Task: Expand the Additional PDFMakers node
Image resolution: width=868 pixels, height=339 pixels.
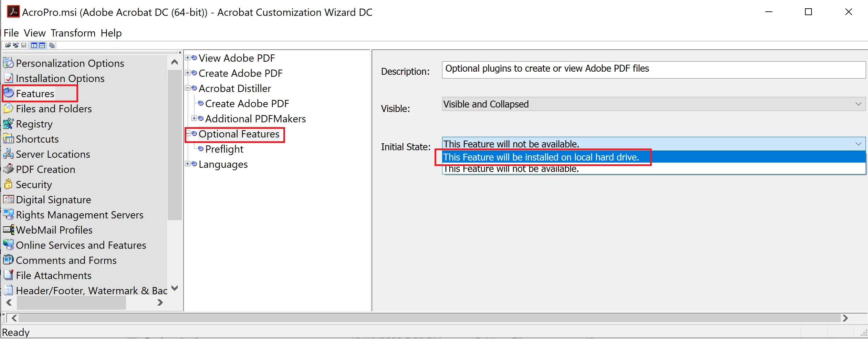Action: pos(194,118)
